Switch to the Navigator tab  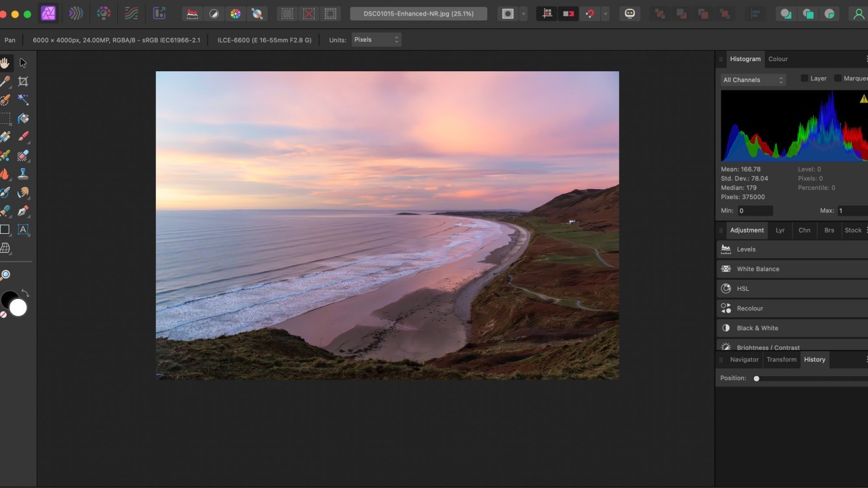click(x=744, y=360)
